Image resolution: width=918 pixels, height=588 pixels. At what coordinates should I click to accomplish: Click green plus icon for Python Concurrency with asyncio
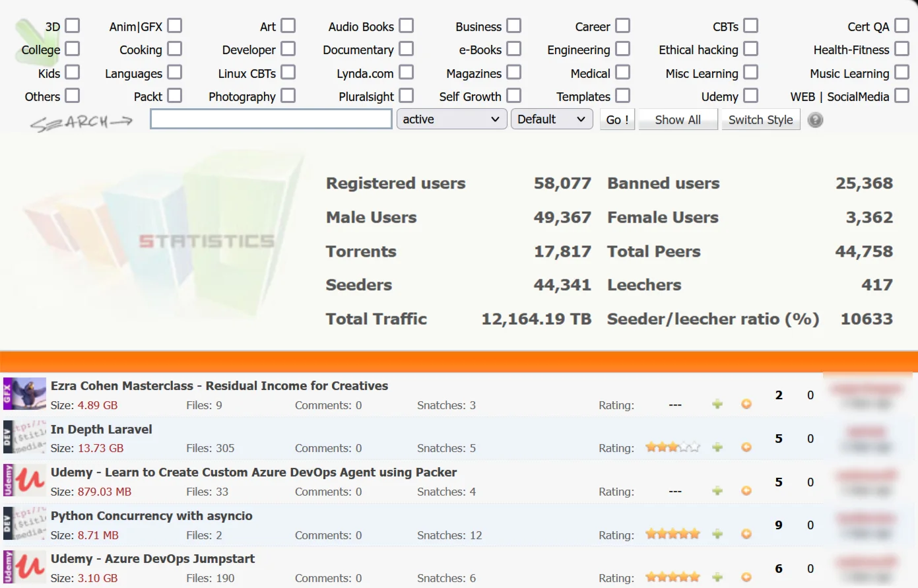coord(717,534)
